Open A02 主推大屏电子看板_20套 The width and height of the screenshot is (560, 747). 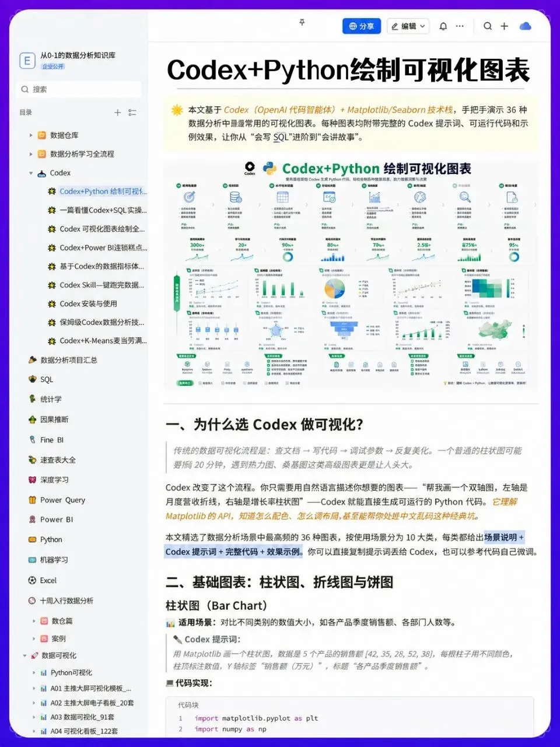point(92,703)
